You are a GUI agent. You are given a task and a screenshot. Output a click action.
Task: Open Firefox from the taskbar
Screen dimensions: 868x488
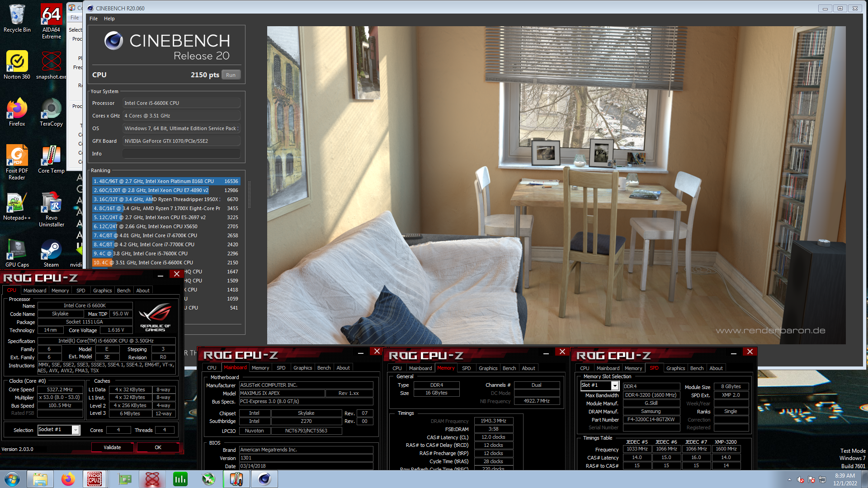68,479
